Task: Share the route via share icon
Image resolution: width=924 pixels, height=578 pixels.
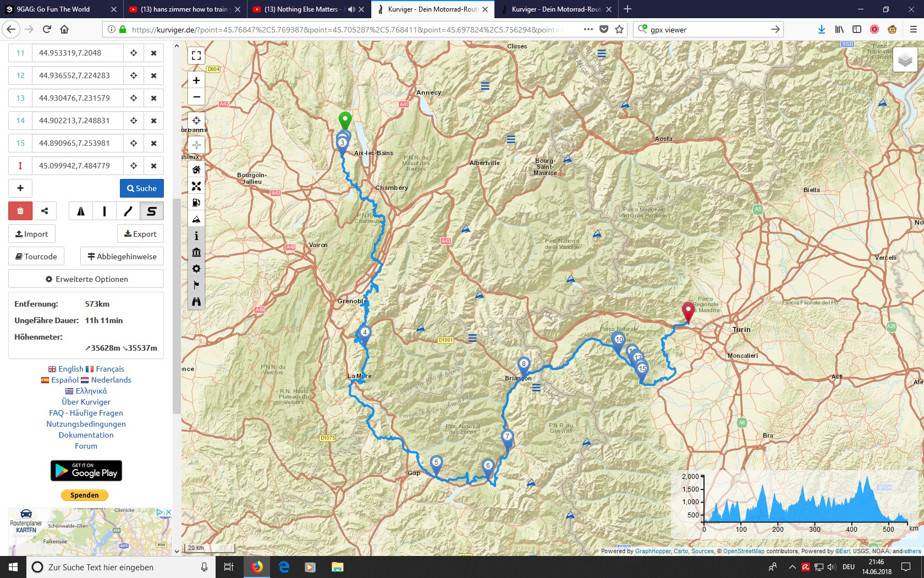Action: tap(45, 211)
